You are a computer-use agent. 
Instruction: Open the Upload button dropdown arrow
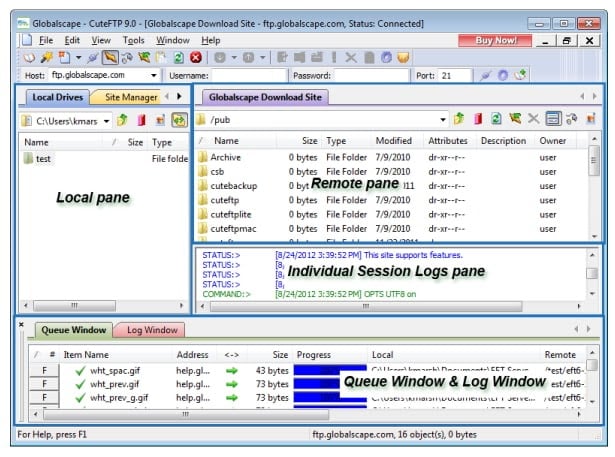pyautogui.click(x=262, y=58)
